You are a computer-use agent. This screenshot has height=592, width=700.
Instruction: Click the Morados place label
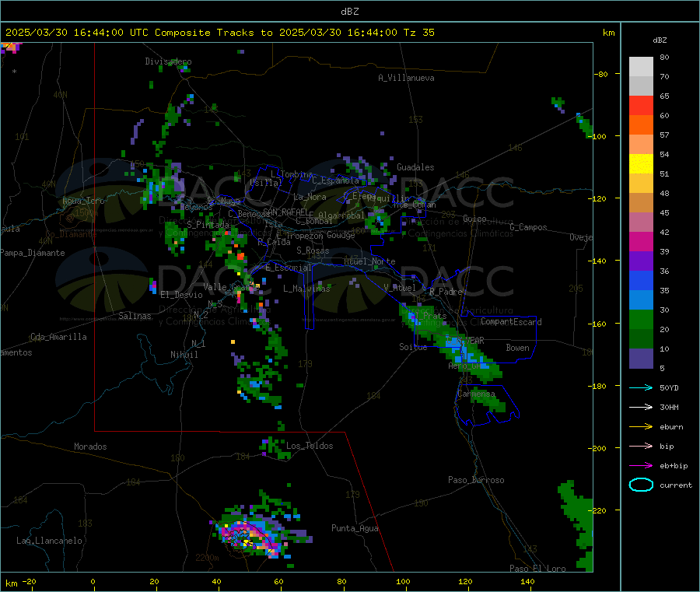(90, 447)
